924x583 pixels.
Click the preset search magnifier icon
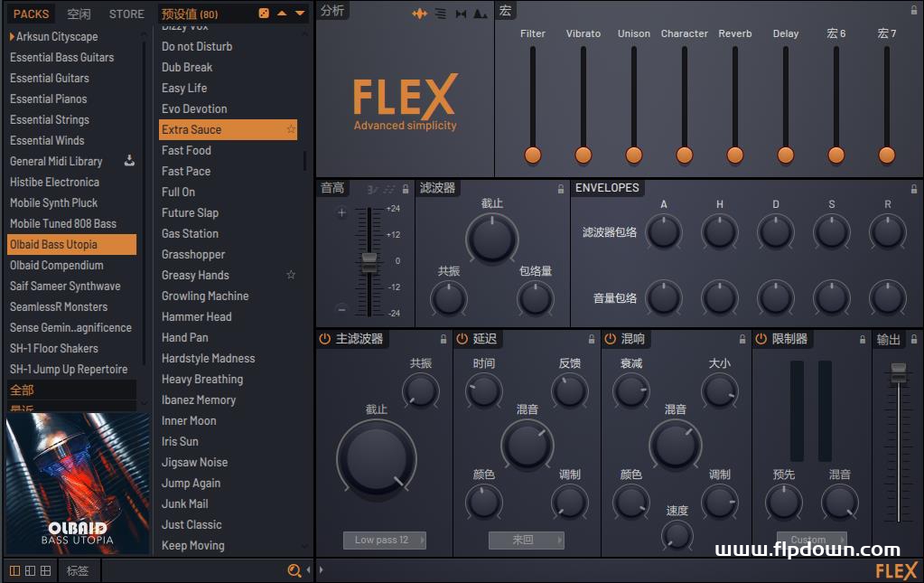coord(294,570)
